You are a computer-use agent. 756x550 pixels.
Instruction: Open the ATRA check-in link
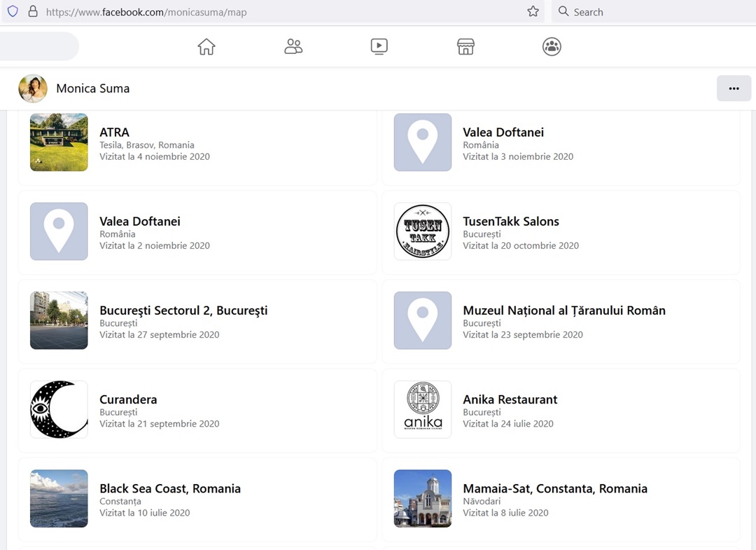coord(114,132)
